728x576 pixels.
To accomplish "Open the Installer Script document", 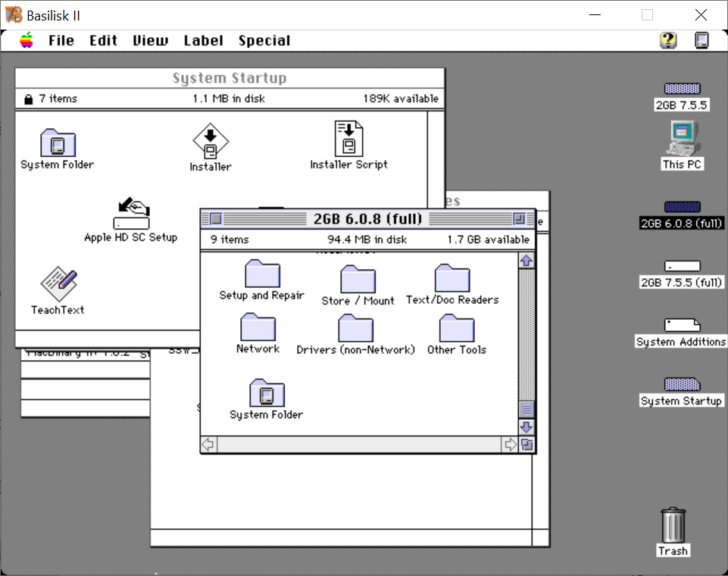I will tap(348, 139).
